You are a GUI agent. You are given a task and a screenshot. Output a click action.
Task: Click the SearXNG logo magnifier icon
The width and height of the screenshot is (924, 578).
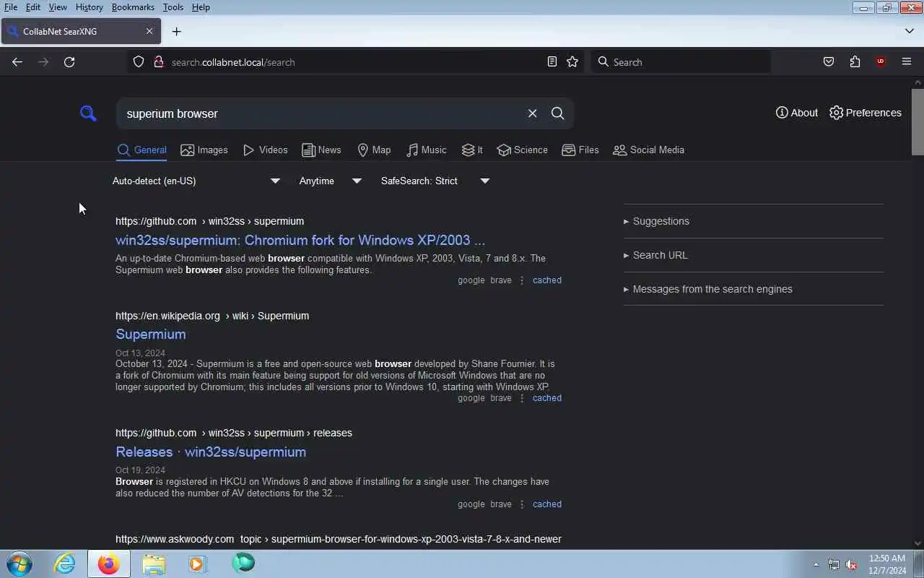point(88,113)
